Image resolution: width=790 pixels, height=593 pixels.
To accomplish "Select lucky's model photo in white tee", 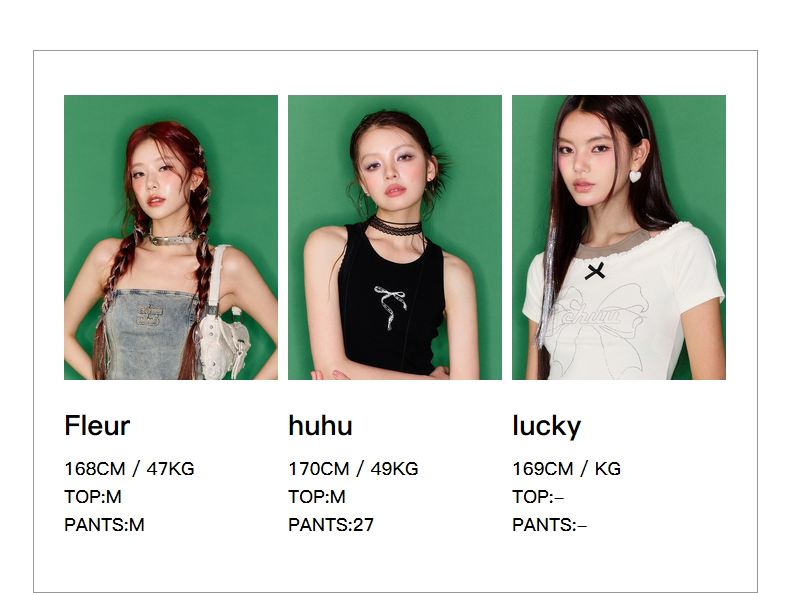I will pyautogui.click(x=619, y=237).
